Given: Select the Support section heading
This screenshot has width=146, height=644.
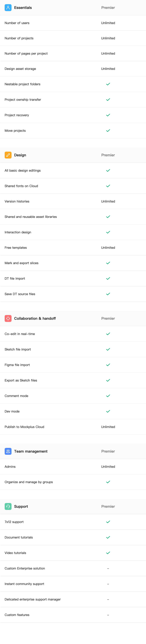Looking at the screenshot, I should click(21, 506).
